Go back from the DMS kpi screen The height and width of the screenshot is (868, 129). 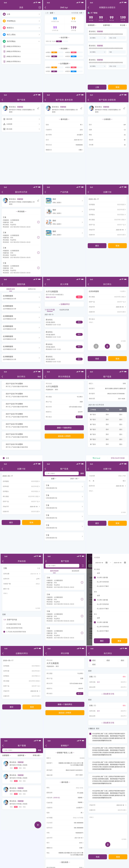point(45,7)
